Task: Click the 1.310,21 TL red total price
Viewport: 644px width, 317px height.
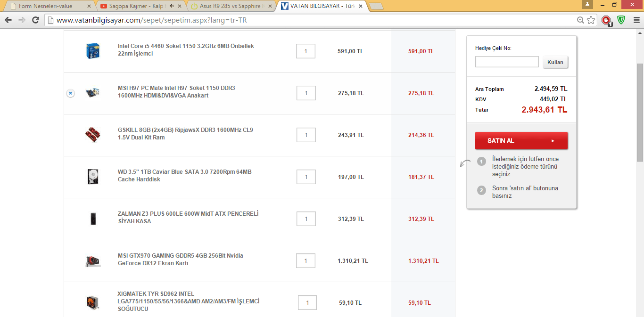Action: tap(423, 261)
